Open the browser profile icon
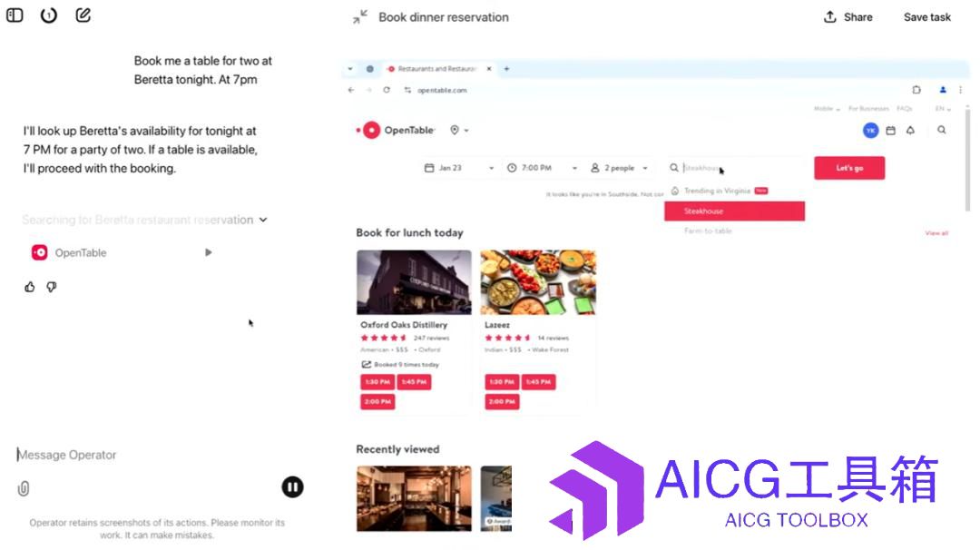Viewport: 980px width, 550px height. (943, 90)
